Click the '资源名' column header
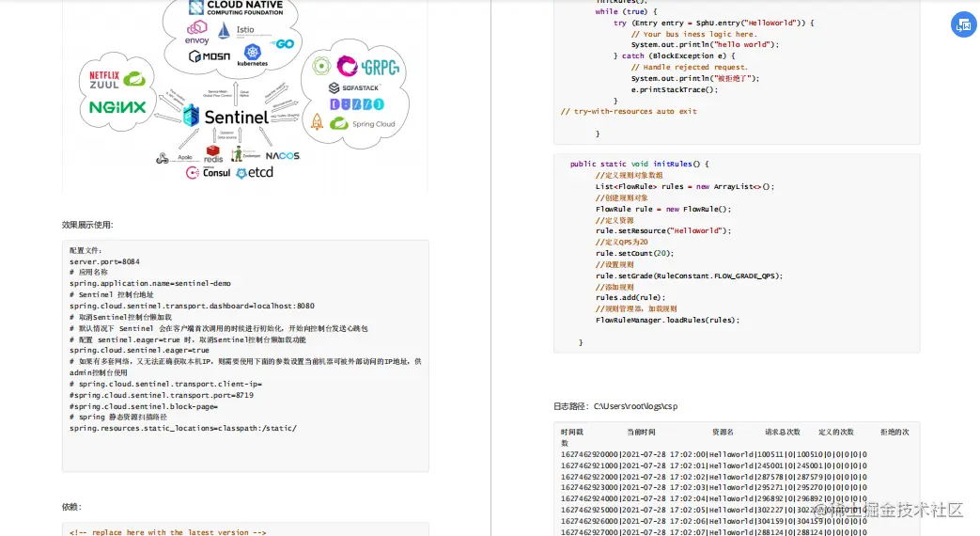The height and width of the screenshot is (536, 980). (x=723, y=433)
